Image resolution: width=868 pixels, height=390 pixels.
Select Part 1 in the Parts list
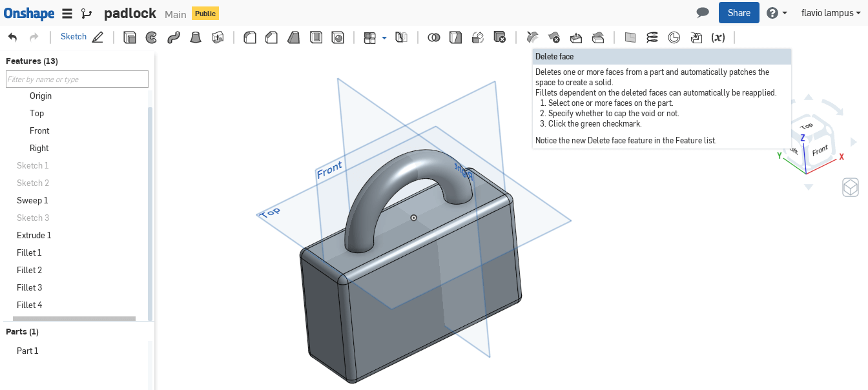click(28, 351)
